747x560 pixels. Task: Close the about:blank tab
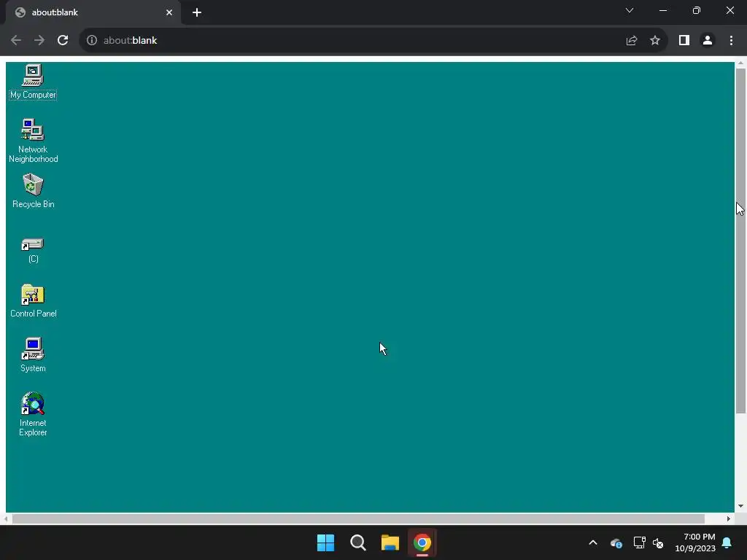coord(169,12)
